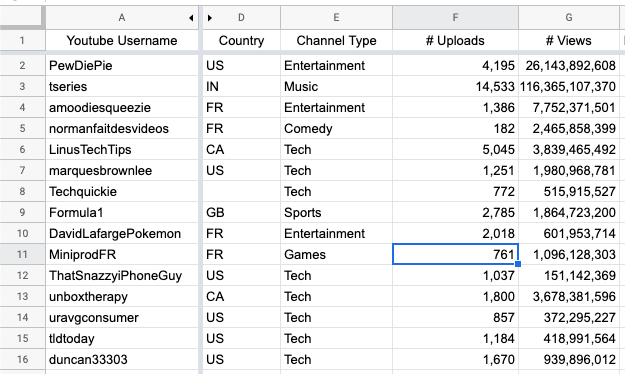Select the row 16 header
The image size is (625, 374).
click(x=22, y=359)
